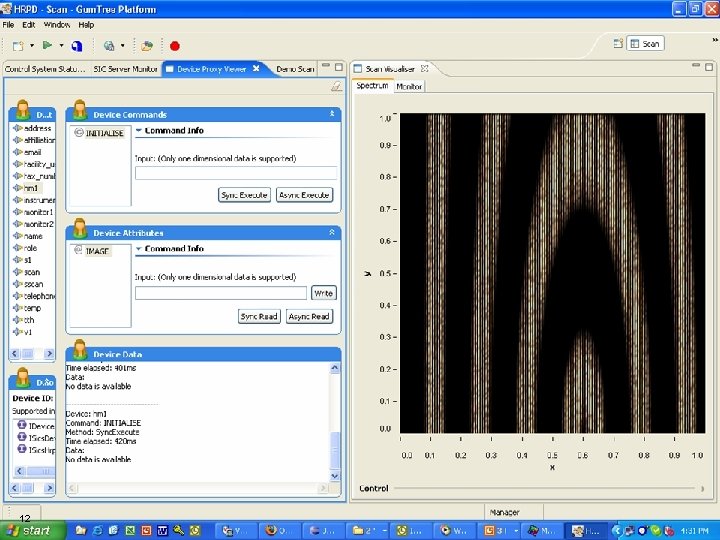The width and height of the screenshot is (720, 540).
Task: Open dropdown arrow beside the Run icon
Action: coord(61,46)
